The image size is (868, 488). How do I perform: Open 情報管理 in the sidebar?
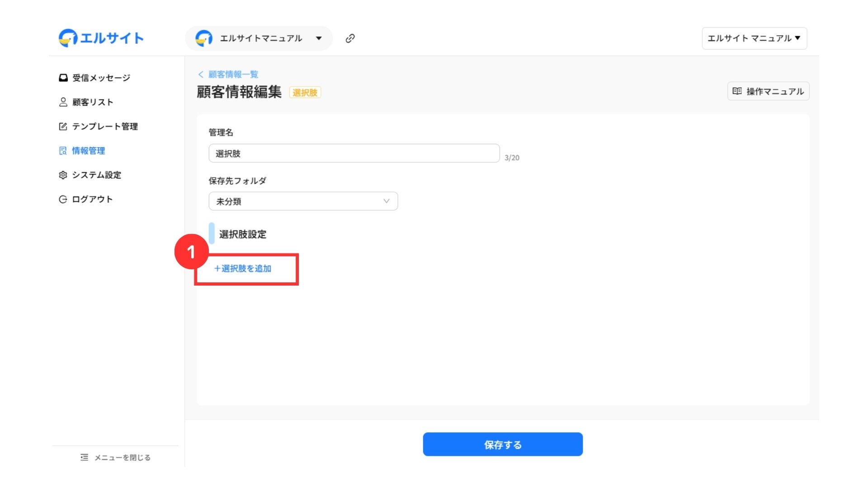(88, 151)
